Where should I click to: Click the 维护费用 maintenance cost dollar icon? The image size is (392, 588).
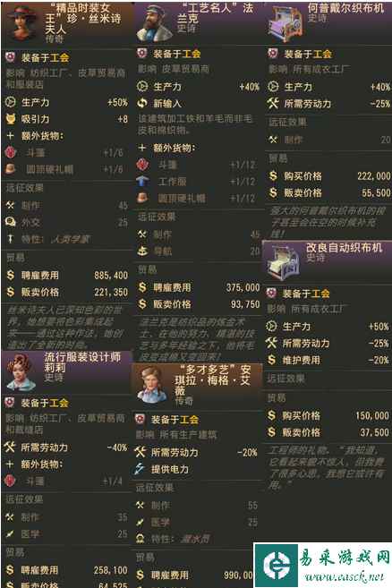[x=271, y=360]
